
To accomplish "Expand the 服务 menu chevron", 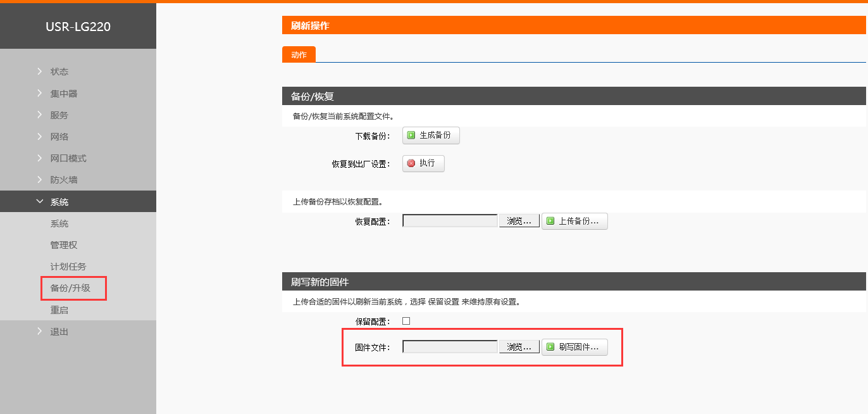I will coord(40,115).
